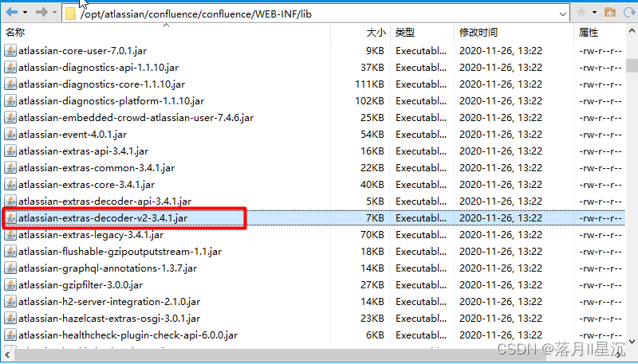Click the jar icon of atlassian-extras-legacy-3.4.1.jar
This screenshot has height=364, width=638.
pos(10,234)
